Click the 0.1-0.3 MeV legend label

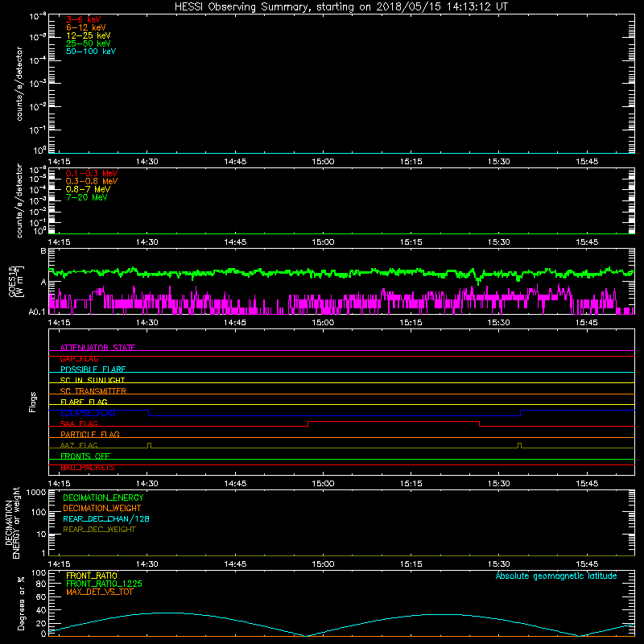tap(92, 173)
